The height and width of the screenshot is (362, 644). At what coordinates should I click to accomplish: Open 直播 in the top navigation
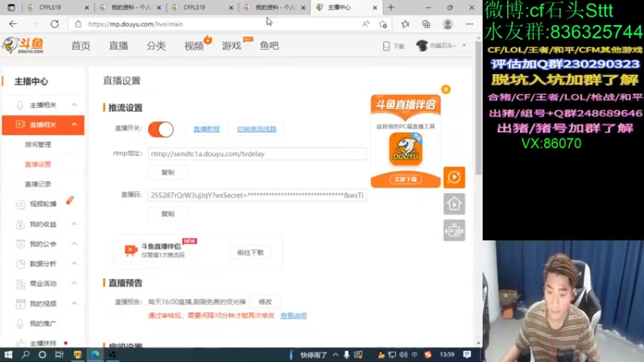(118, 46)
